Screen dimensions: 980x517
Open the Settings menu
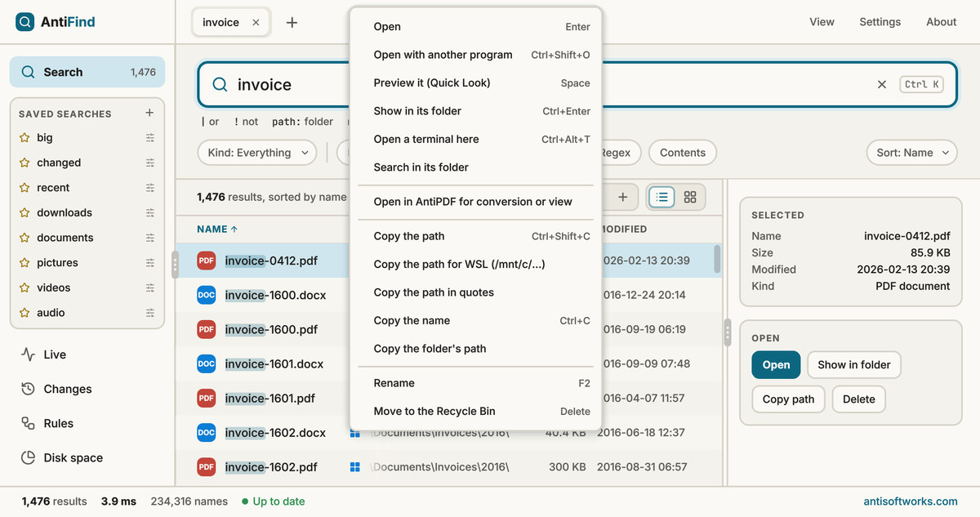click(x=880, y=22)
